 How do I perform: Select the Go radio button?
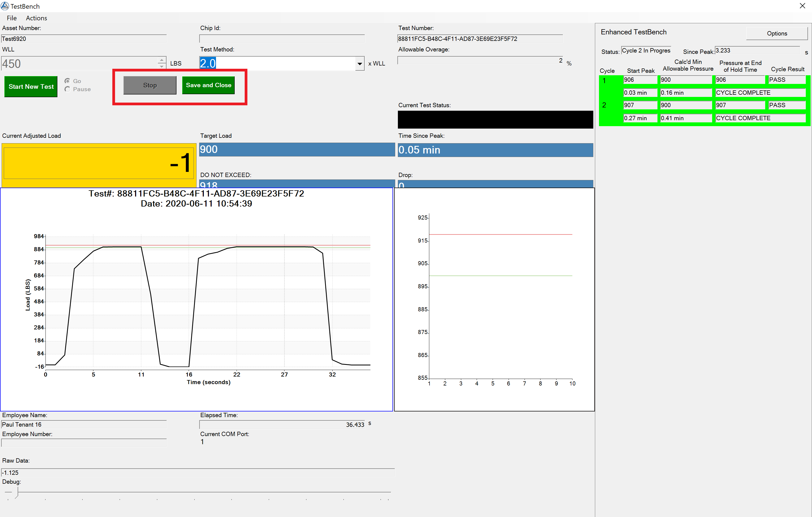click(x=68, y=81)
